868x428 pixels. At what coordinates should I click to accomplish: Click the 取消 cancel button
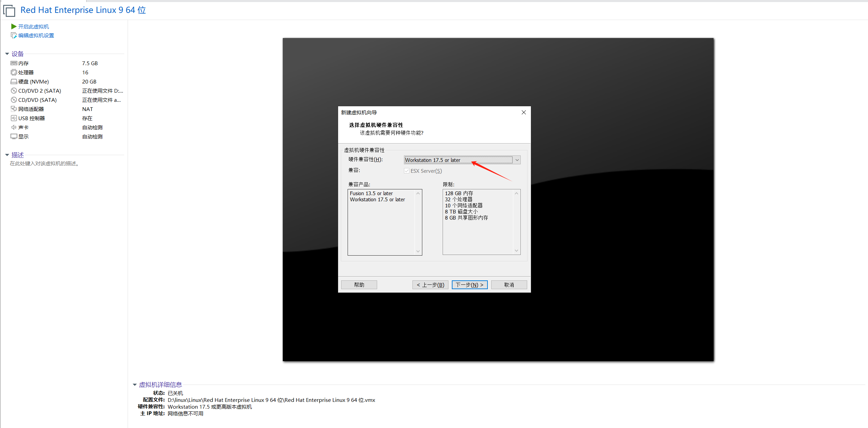point(509,285)
